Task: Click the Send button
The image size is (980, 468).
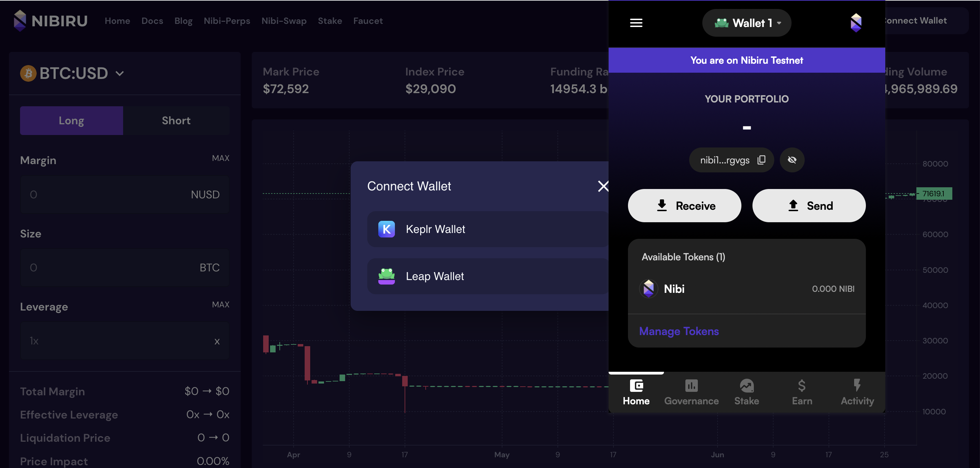Action: tap(809, 206)
